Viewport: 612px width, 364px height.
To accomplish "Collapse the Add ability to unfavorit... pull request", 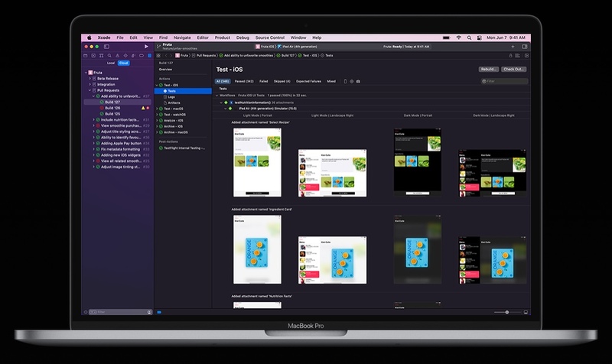I will [93, 96].
